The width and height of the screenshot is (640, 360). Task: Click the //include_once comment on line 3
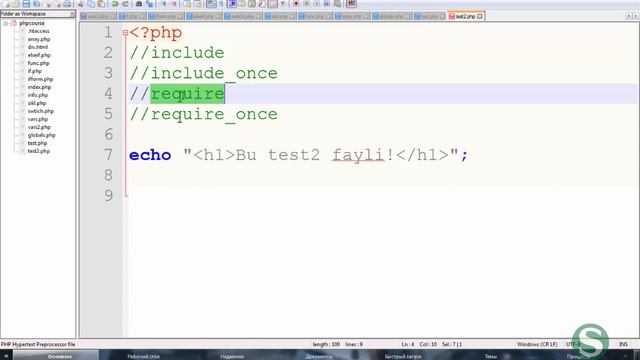(x=204, y=73)
